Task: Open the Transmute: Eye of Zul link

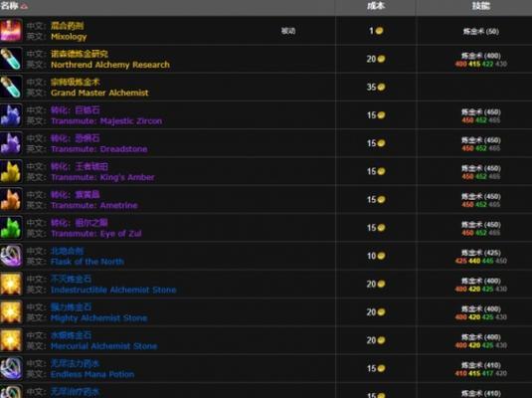Action: [96, 234]
